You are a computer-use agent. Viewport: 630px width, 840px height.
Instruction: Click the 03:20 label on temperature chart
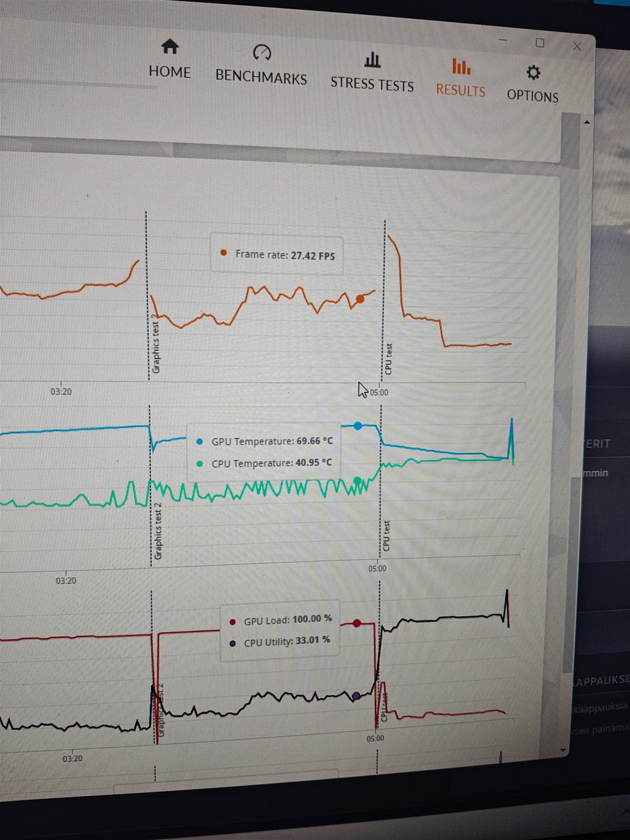66,580
